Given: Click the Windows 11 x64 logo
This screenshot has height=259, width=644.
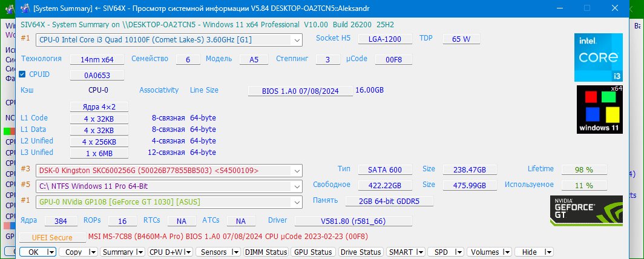Looking at the screenshot, I should 599,109.
